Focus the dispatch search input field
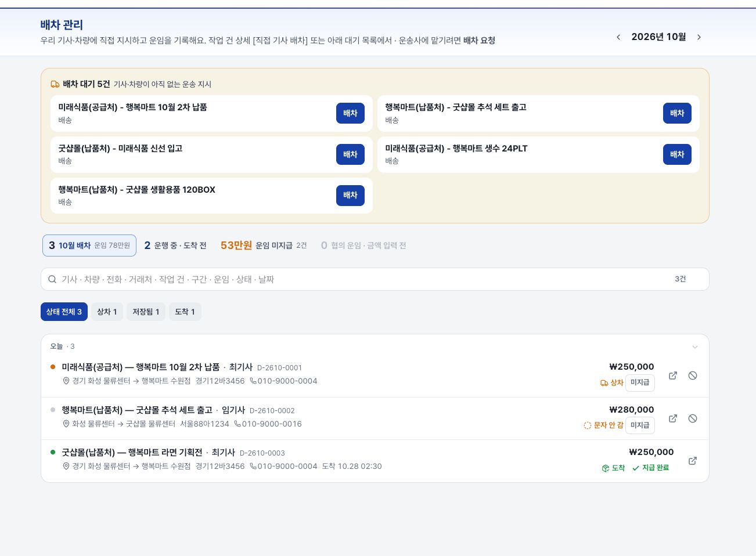This screenshot has height=556, width=756. point(375,279)
